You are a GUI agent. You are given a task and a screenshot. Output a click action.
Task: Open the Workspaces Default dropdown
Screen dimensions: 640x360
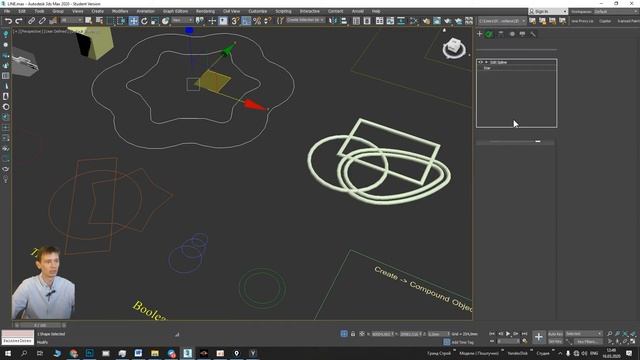[615, 11]
